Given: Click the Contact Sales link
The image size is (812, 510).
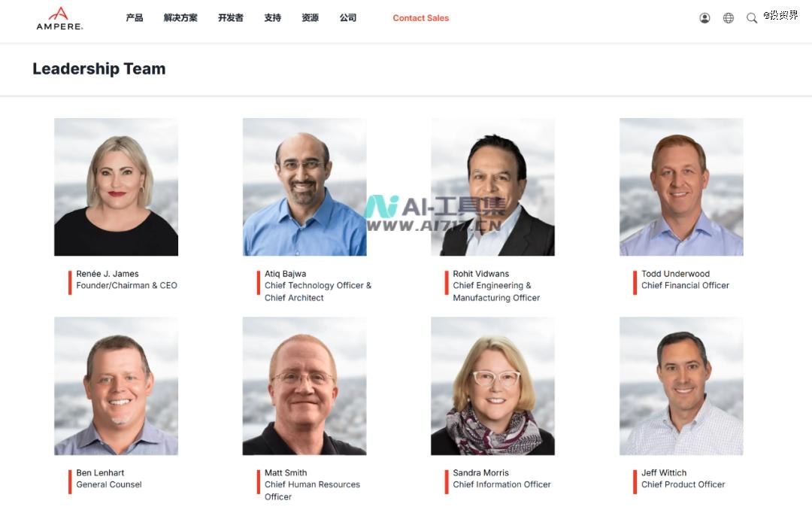Looking at the screenshot, I should (420, 18).
